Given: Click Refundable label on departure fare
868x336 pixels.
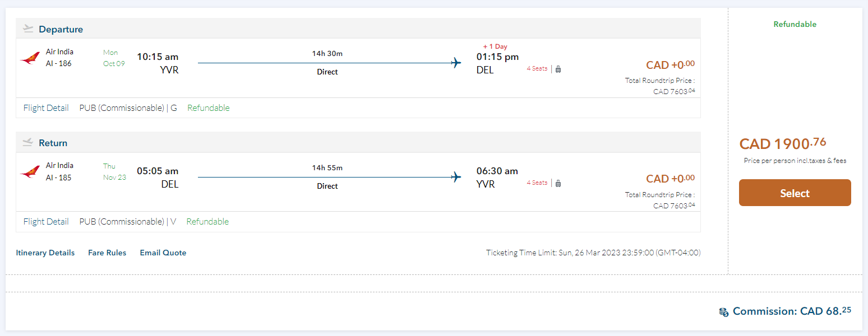Looking at the screenshot, I should coord(209,108).
